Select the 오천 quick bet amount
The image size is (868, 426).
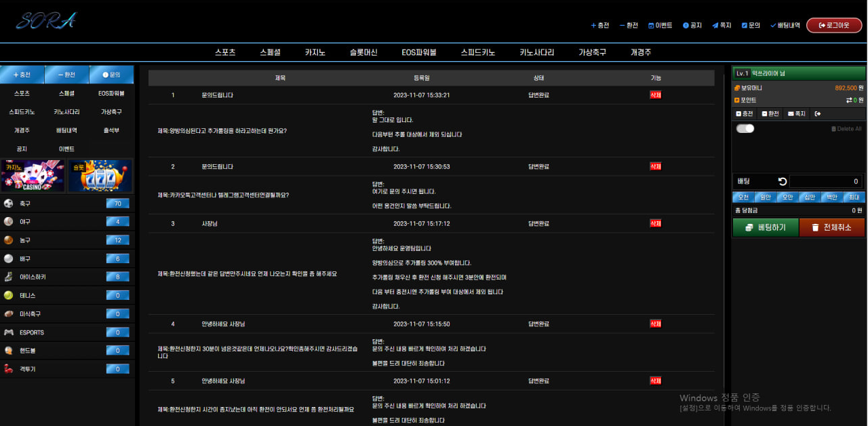[744, 197]
